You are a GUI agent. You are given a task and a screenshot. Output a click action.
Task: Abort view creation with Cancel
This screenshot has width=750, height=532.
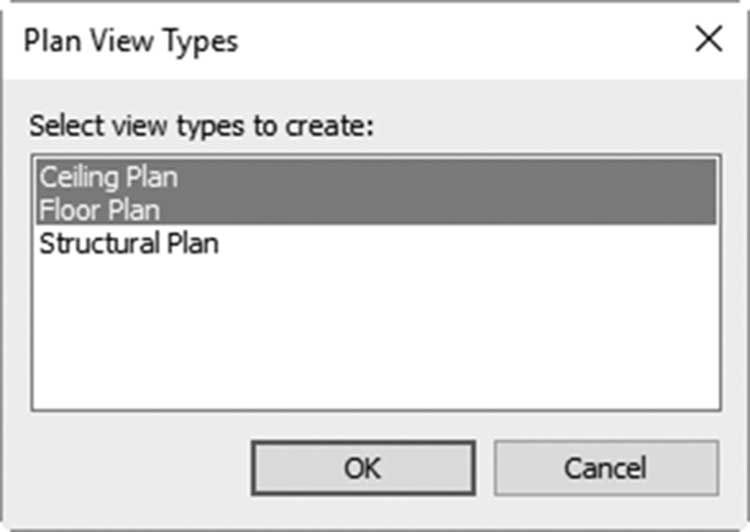click(x=606, y=468)
